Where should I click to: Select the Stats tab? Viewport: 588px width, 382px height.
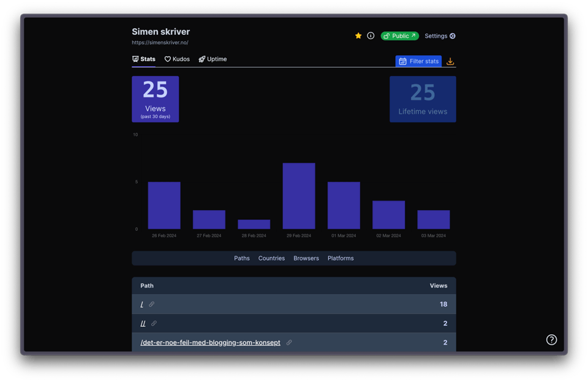pyautogui.click(x=144, y=59)
